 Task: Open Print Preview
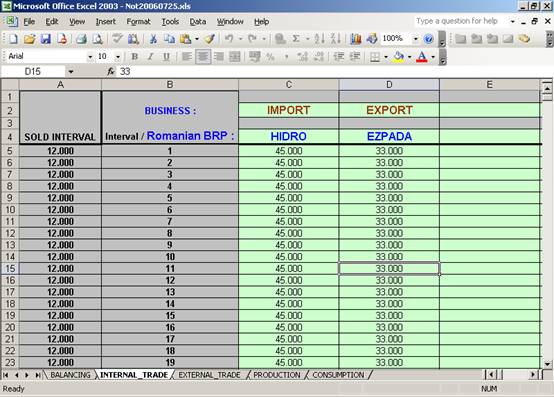(x=97, y=39)
